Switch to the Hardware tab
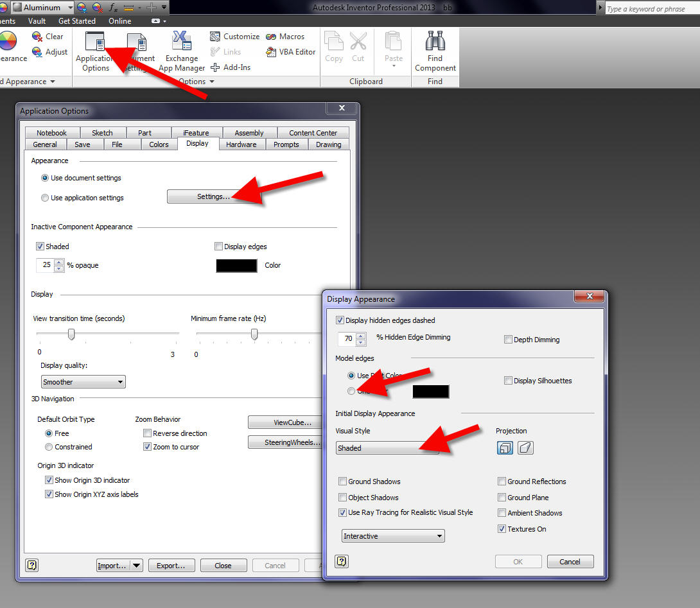Image resolution: width=700 pixels, height=608 pixels. (x=241, y=144)
